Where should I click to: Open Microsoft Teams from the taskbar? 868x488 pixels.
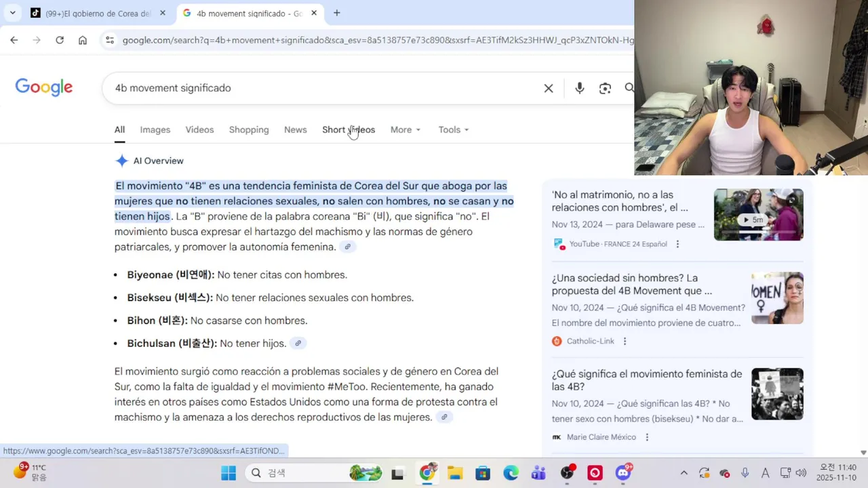tap(539, 473)
